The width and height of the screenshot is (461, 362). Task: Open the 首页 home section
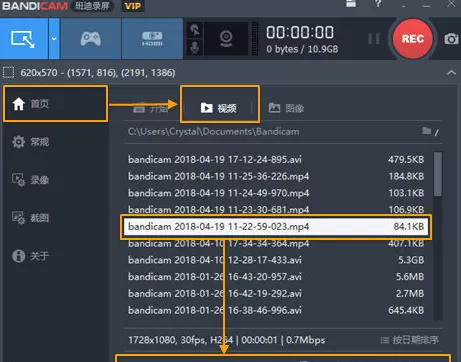click(x=56, y=104)
